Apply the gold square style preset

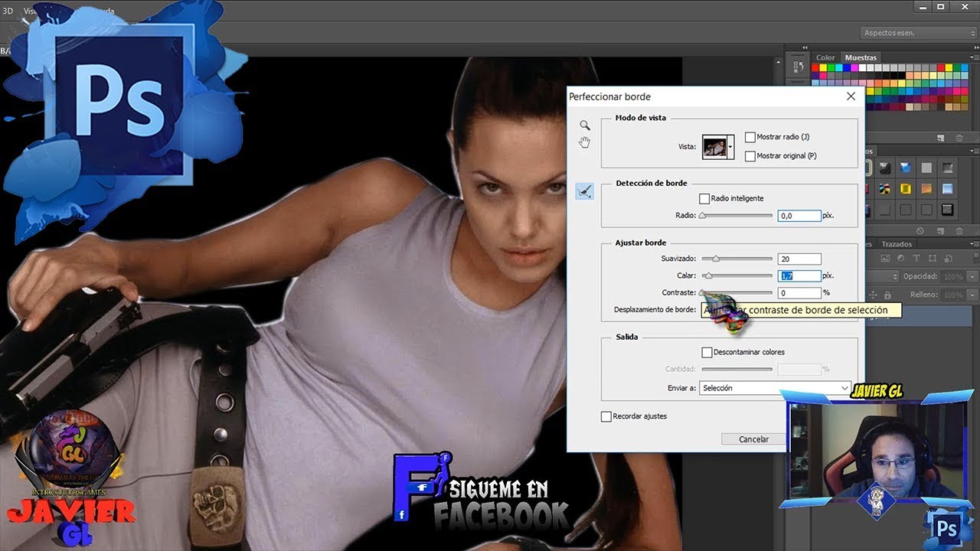tap(906, 188)
